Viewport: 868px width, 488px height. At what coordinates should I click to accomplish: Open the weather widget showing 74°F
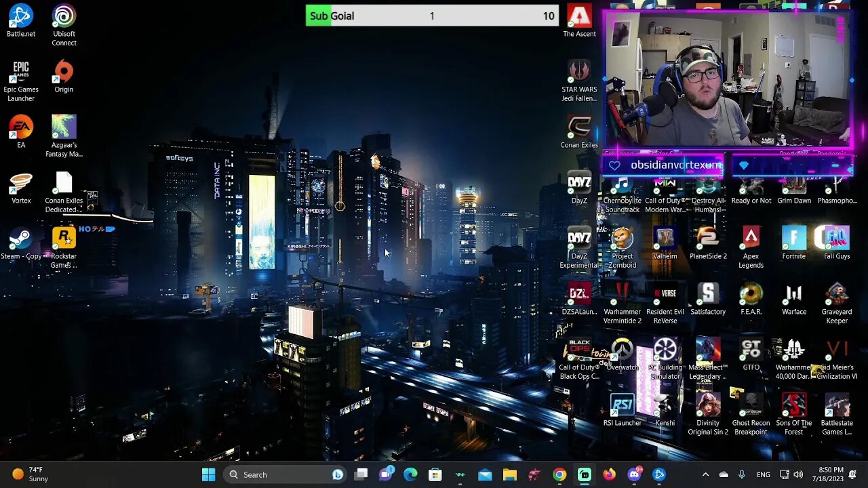pos(31,474)
